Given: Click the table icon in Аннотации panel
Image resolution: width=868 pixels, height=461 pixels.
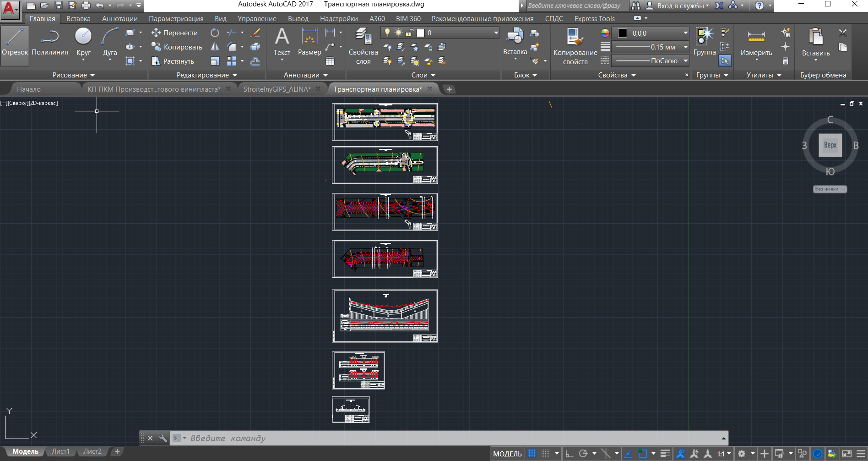Looking at the screenshot, I should coord(330,61).
